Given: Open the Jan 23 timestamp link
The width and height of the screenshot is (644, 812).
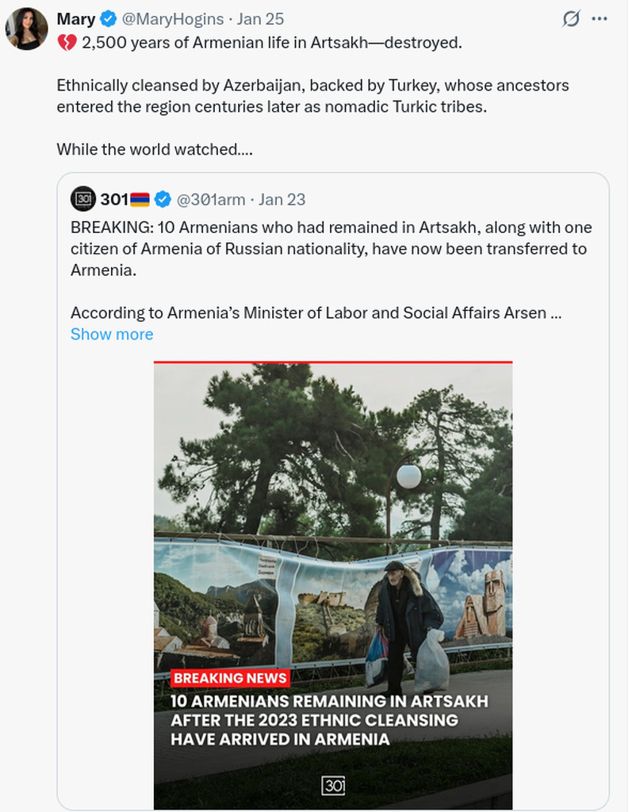Looking at the screenshot, I should tap(282, 199).
